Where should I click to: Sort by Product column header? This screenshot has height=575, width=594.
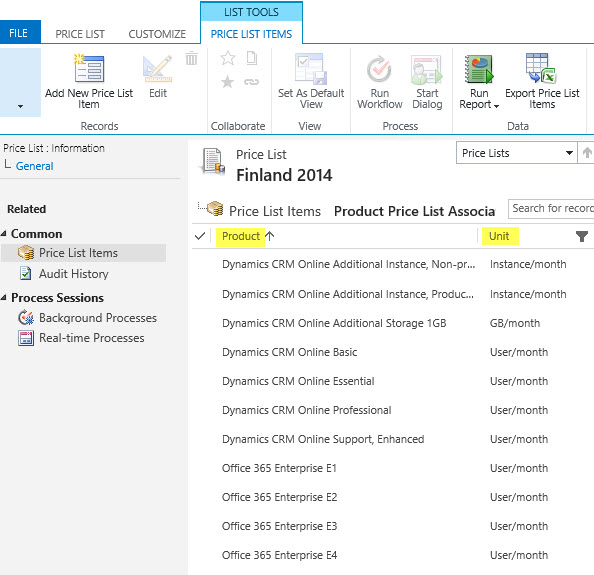(240, 236)
